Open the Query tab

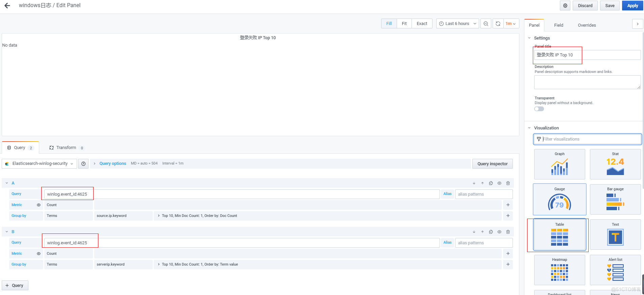tap(20, 148)
